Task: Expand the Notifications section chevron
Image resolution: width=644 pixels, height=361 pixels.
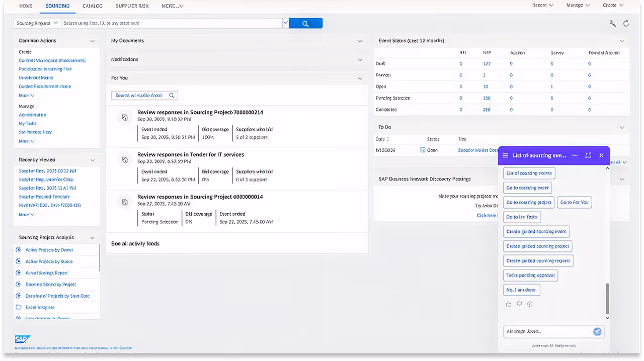Action: pos(360,60)
